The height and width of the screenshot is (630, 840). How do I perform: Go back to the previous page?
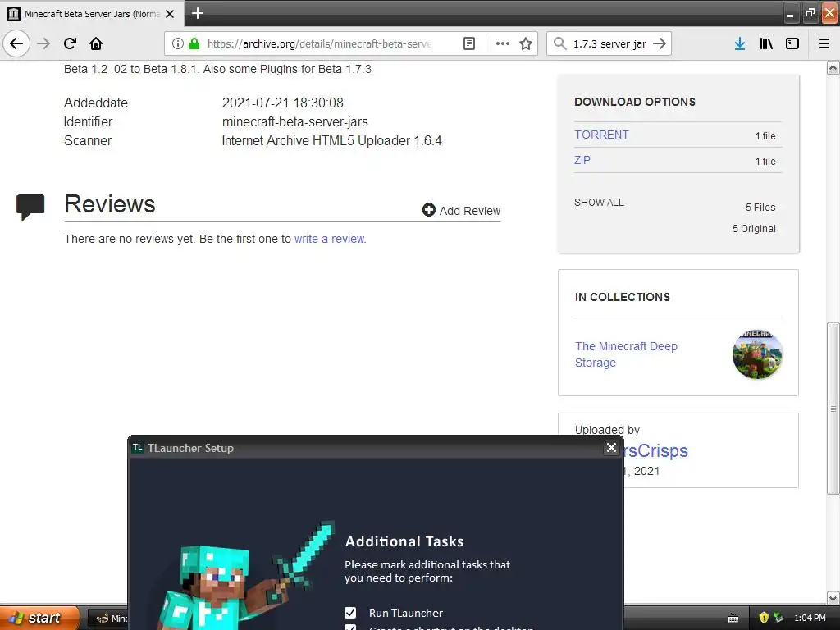tap(16, 43)
